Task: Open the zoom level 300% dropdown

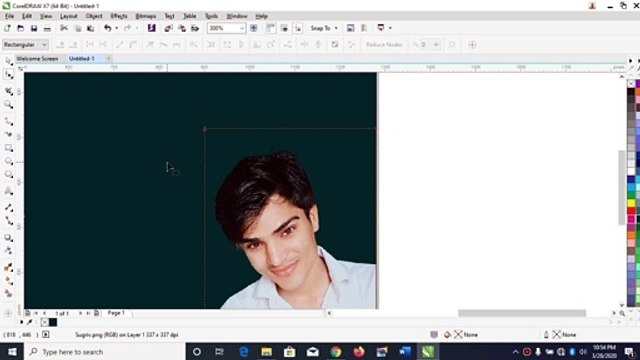Action: click(242, 28)
